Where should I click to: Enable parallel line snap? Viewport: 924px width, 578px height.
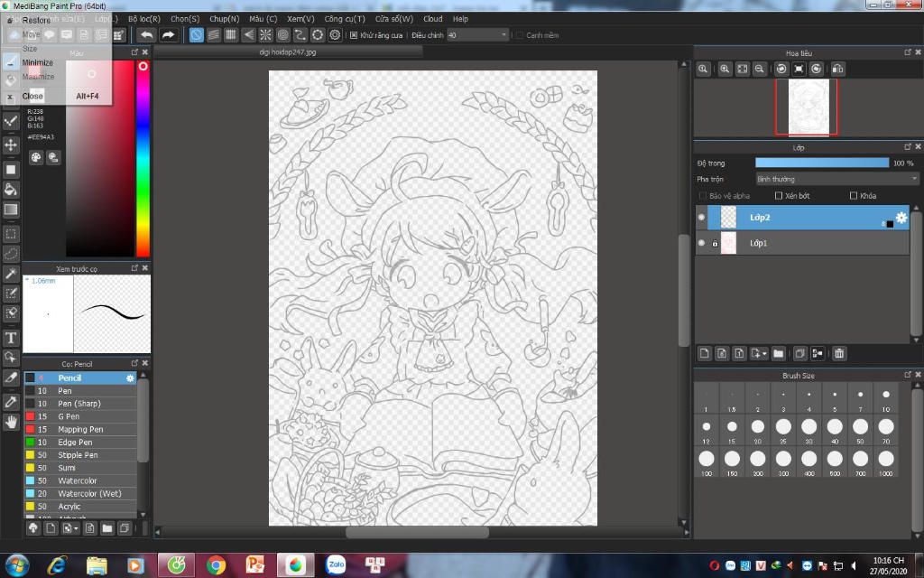point(213,35)
